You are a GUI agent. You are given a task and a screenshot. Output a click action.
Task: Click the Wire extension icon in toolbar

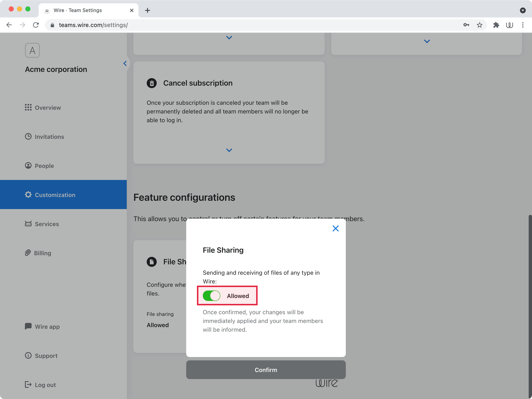click(509, 25)
